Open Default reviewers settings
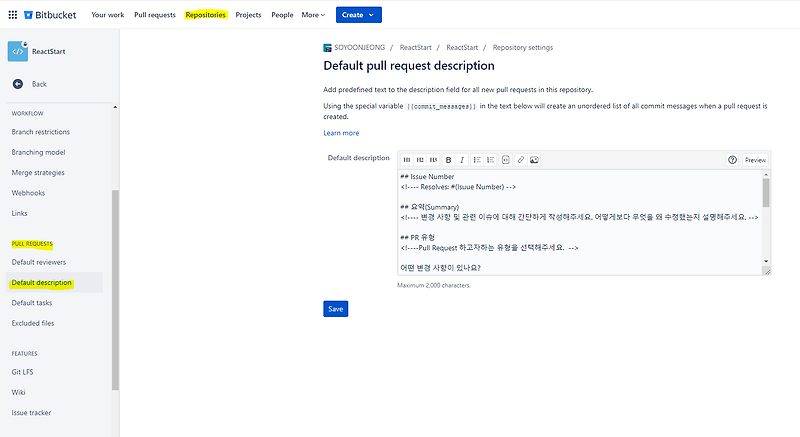This screenshot has width=800, height=437. [x=39, y=262]
